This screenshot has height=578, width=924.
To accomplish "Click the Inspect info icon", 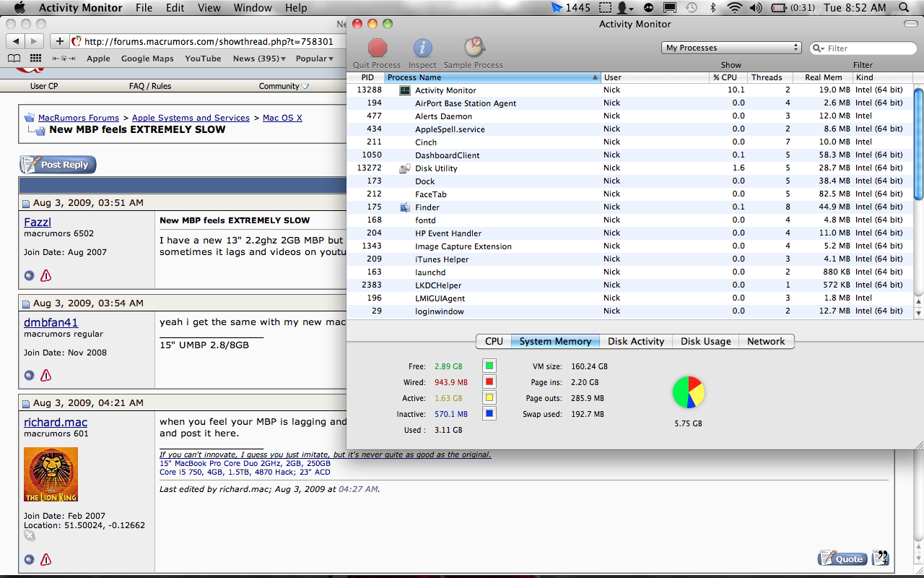I will (x=422, y=48).
